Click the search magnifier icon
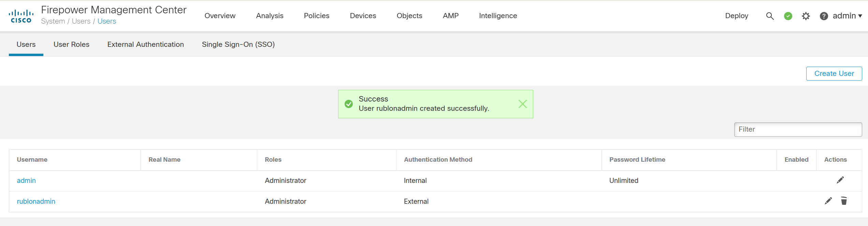868x226 pixels. click(x=770, y=16)
